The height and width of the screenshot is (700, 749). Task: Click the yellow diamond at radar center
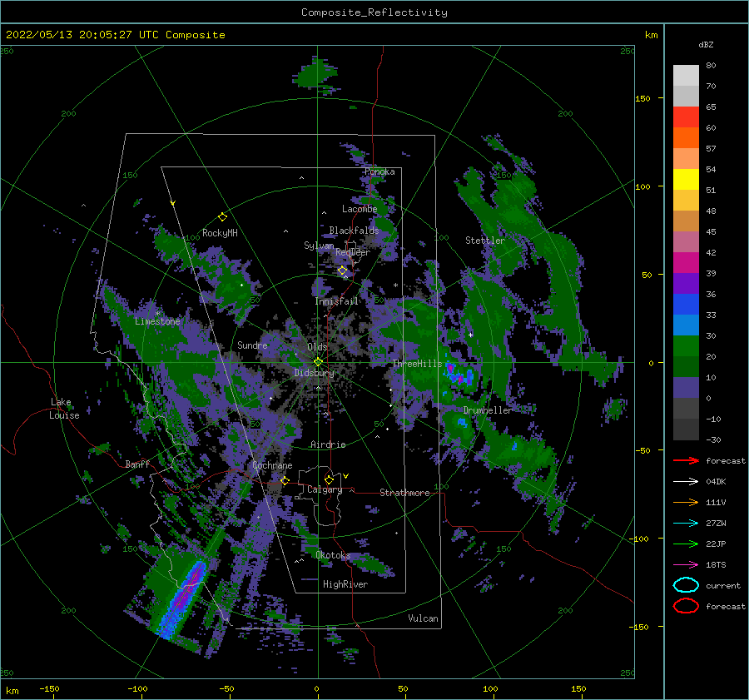318,362
